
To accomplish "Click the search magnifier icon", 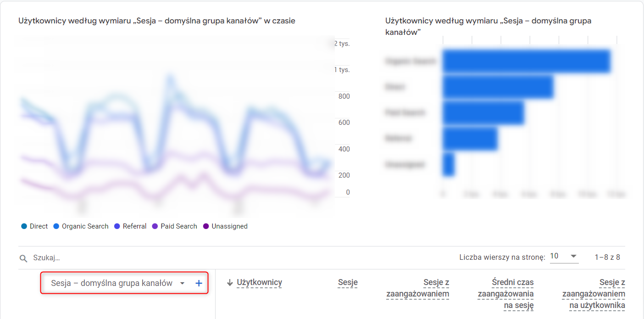I will pyautogui.click(x=23, y=258).
